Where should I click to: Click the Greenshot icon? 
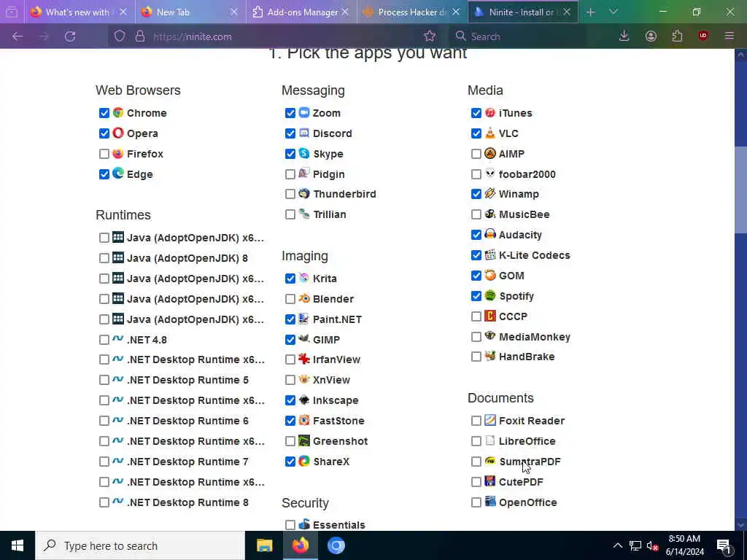(304, 441)
